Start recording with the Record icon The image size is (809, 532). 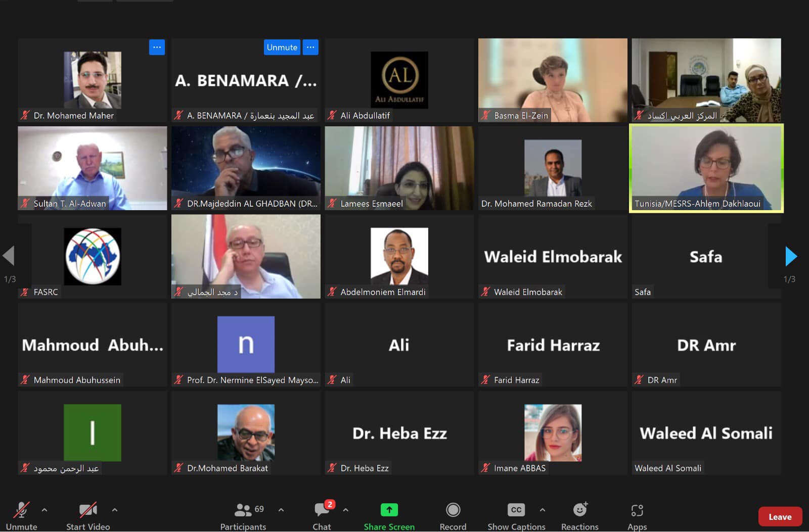coord(453,510)
